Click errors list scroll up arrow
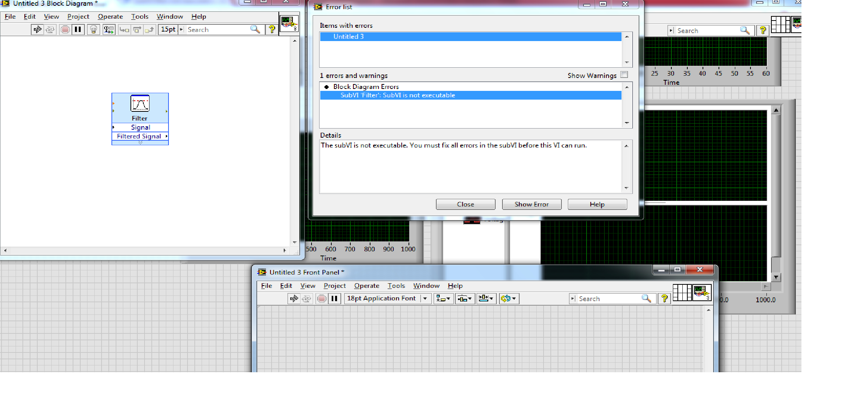 626,87
